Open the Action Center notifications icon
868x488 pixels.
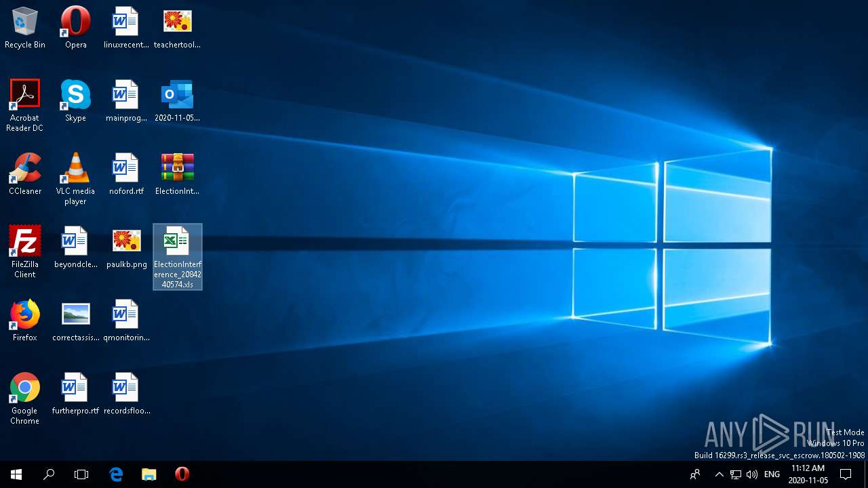846,474
